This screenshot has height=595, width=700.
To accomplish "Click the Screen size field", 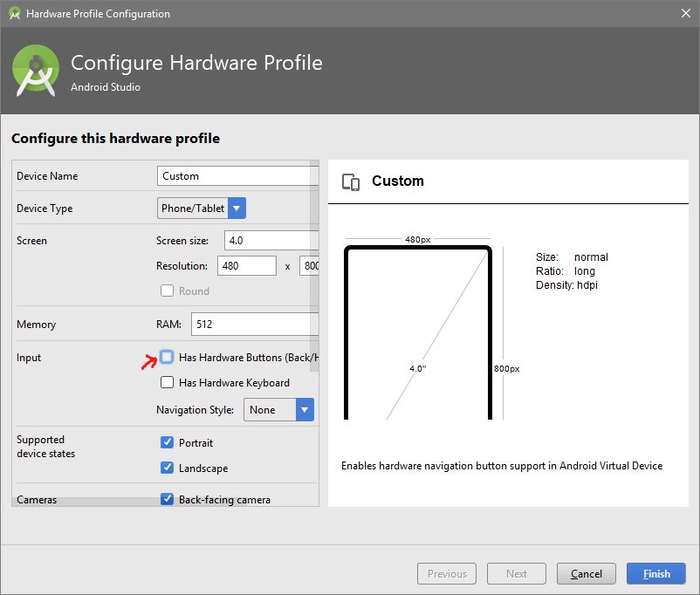I will pyautogui.click(x=271, y=241).
